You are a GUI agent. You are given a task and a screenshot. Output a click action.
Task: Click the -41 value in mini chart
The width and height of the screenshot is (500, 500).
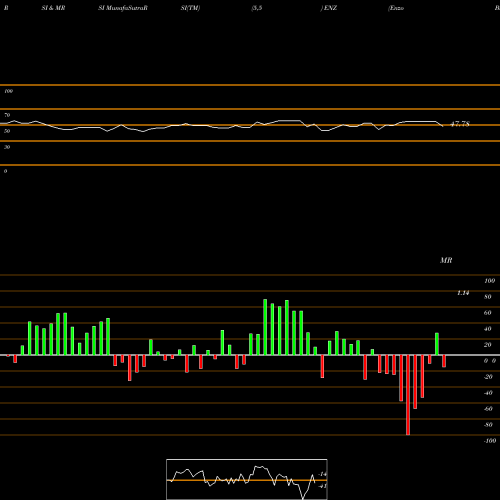pos(322,486)
